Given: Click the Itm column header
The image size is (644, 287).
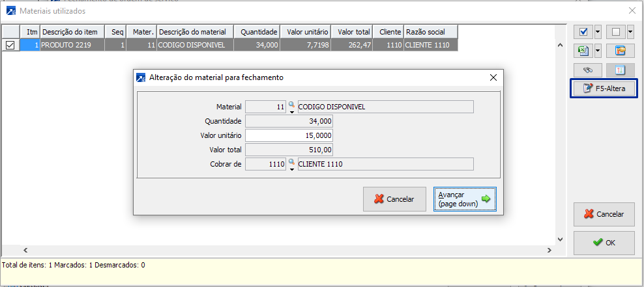Looking at the screenshot, I should tap(30, 32).
